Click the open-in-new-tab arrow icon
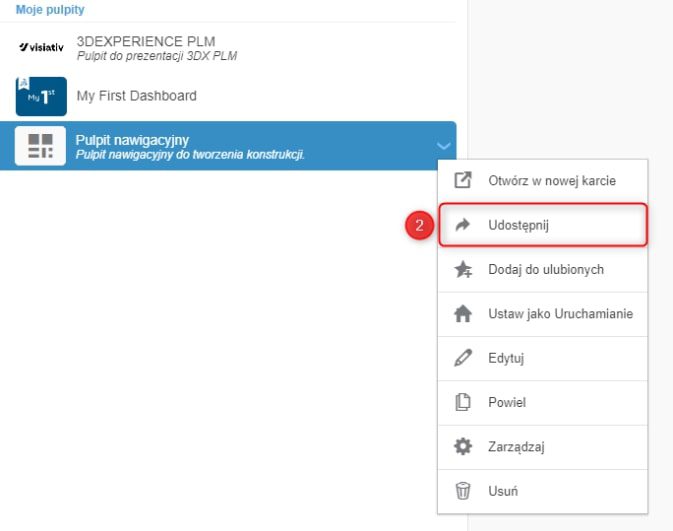 (x=463, y=180)
